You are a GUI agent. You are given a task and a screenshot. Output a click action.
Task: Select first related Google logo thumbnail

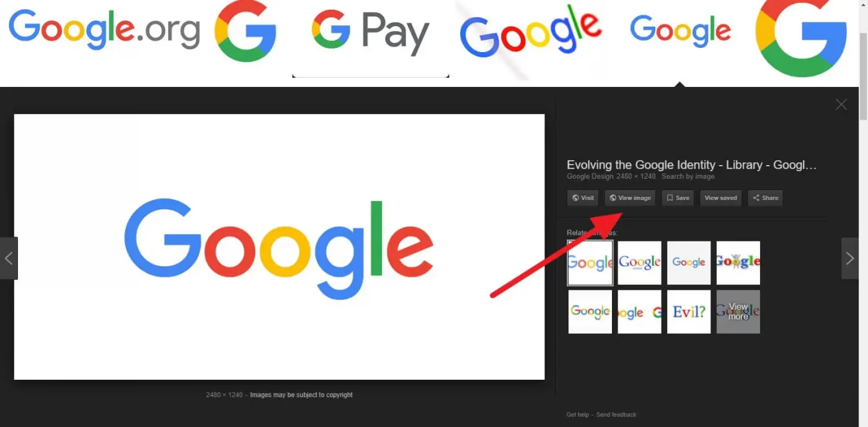(x=590, y=263)
